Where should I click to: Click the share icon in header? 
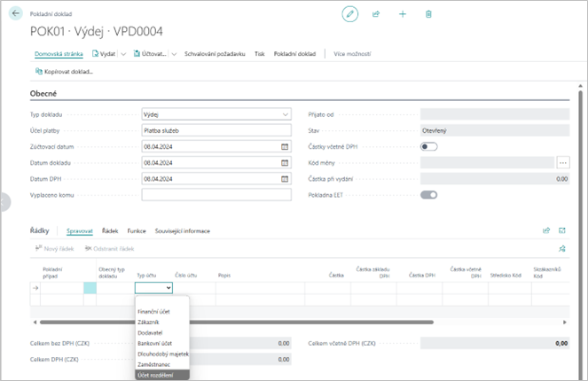click(376, 14)
